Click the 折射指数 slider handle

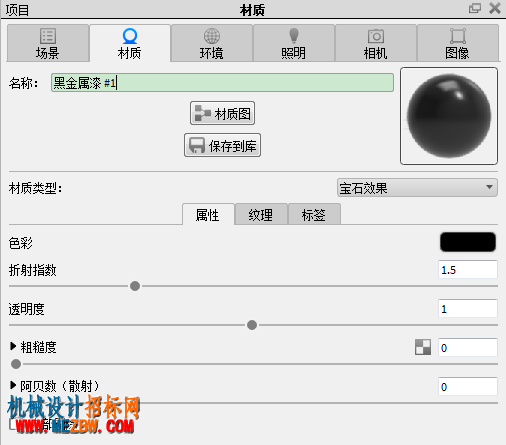pos(135,286)
